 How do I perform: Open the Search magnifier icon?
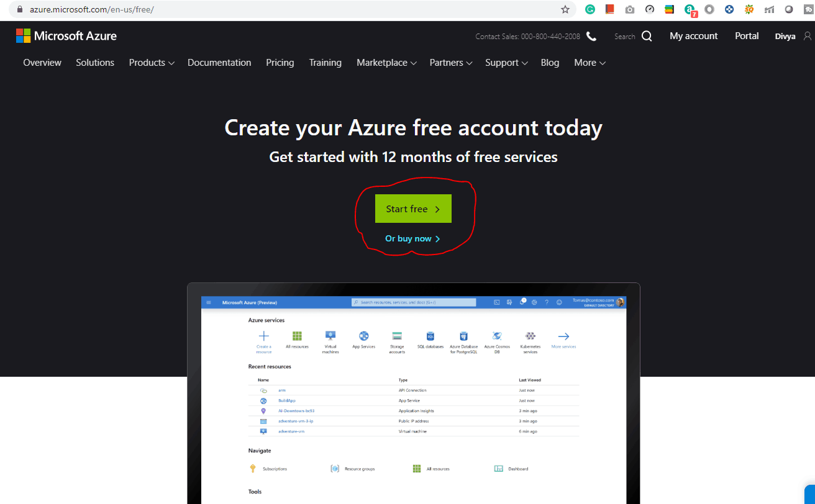647,36
